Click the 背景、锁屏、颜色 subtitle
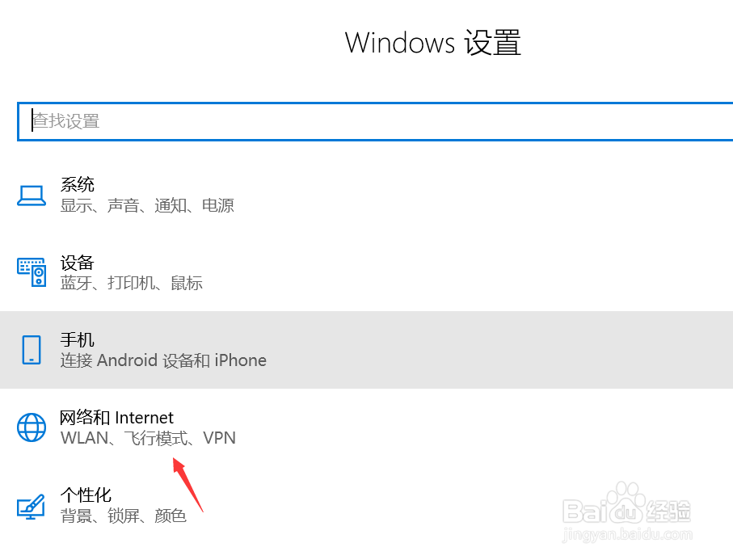 tap(124, 516)
